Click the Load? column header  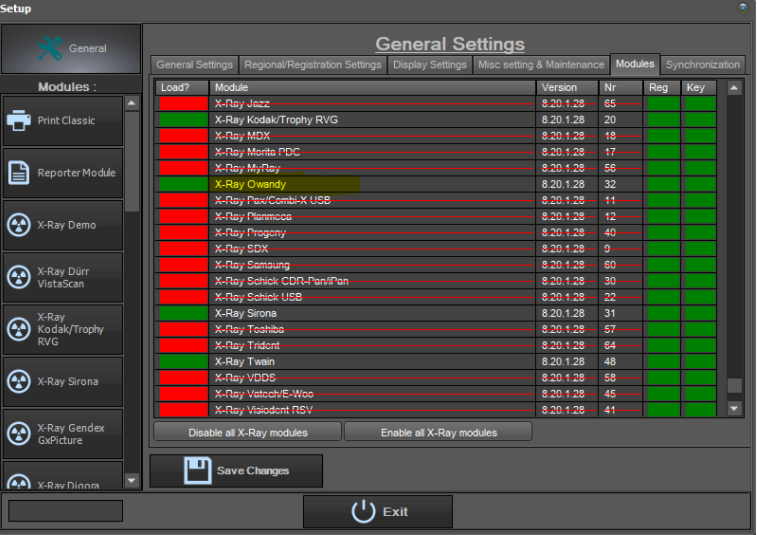[182, 87]
